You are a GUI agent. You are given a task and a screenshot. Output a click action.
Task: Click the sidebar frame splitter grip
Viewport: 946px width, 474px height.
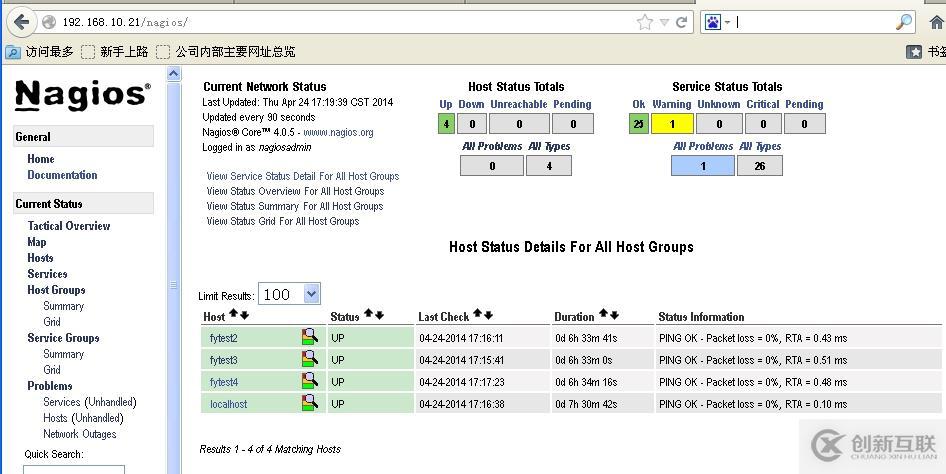[174, 285]
